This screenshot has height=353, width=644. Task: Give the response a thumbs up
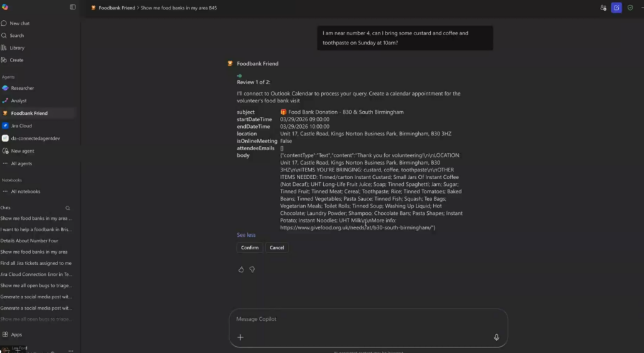coord(241,269)
